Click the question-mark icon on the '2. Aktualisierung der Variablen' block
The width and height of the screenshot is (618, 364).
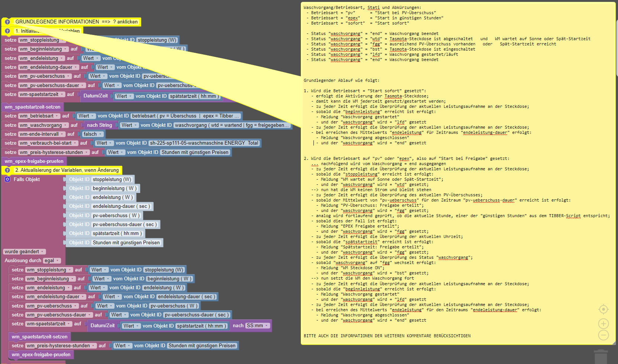tap(7, 170)
